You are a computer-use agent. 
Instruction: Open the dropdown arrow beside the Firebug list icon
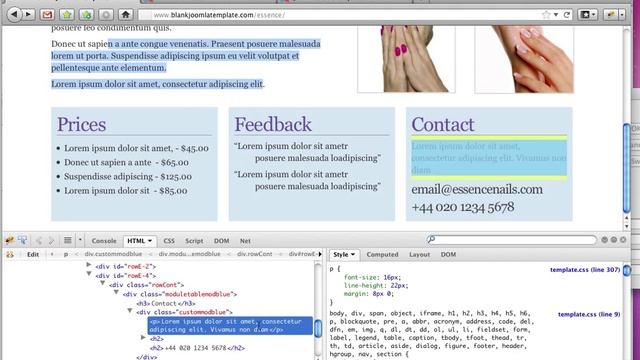80,240
